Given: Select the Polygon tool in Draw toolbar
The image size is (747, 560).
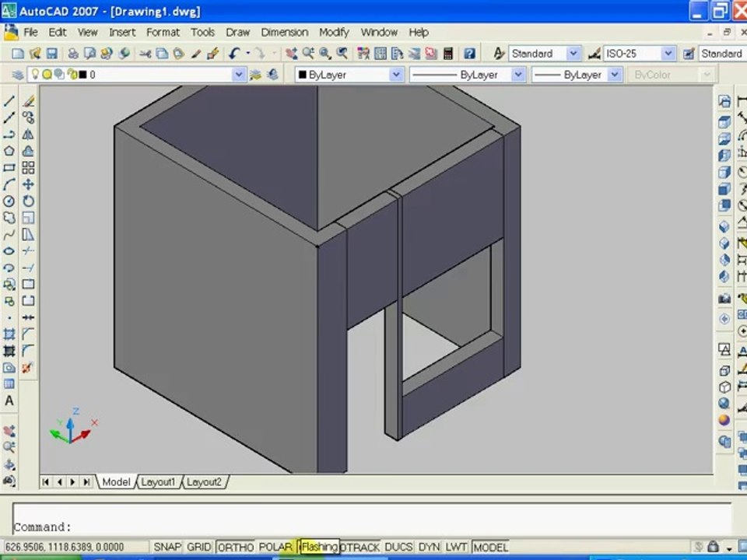Looking at the screenshot, I should point(9,151).
